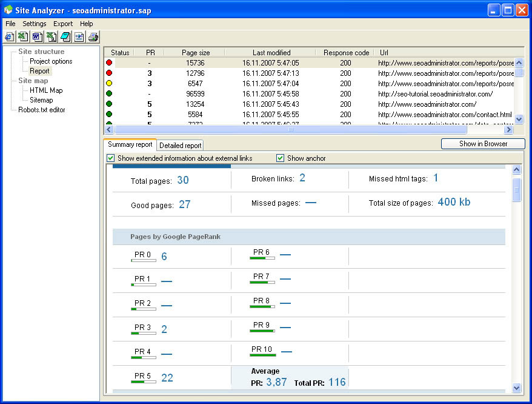
Task: Click the web page globe toolbar icon
Action: tap(79, 37)
